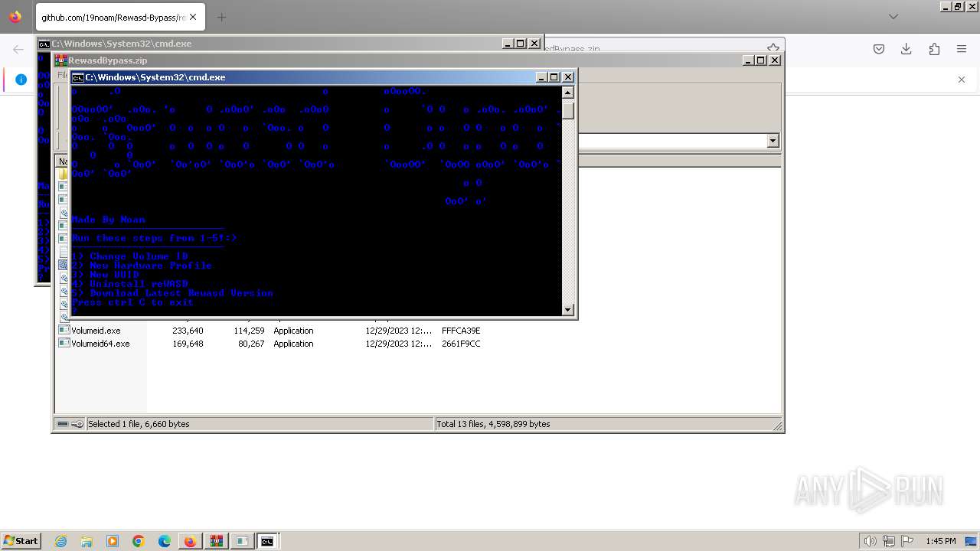Click WinRAR status bar drive icon
This screenshot has height=551, width=980.
pyautogui.click(x=63, y=424)
